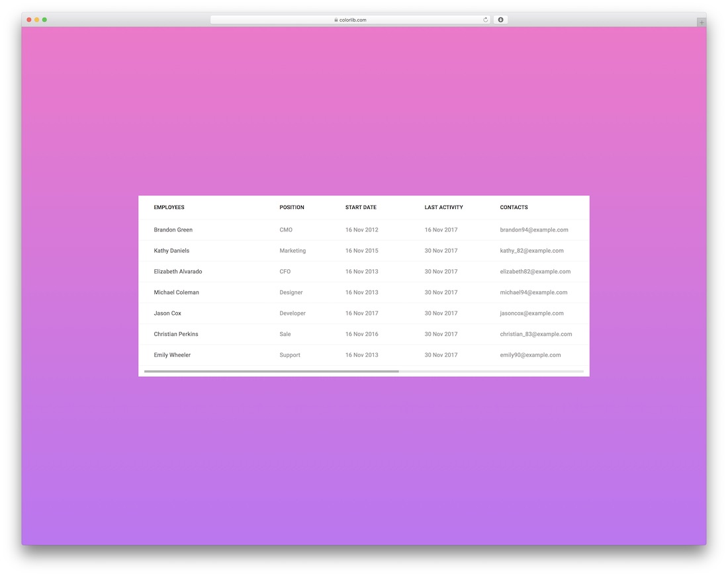This screenshot has width=728, height=576.
Task: Click the yellow minimize window button
Action: [x=36, y=20]
